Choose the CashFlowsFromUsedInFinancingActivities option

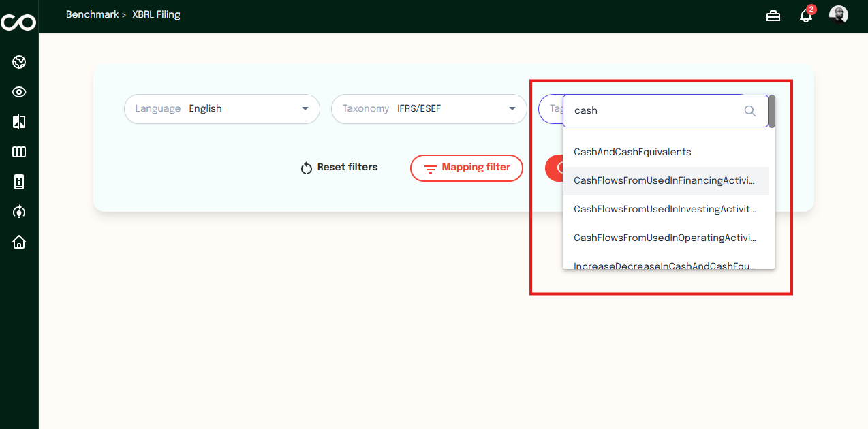[664, 180]
